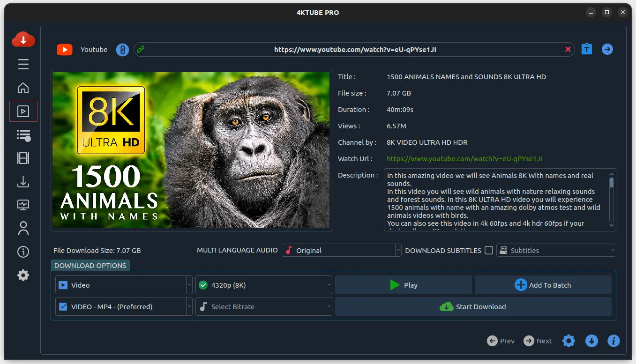Open the hamburger menu in sidebar
Viewport: 636px width, 364px height.
(23, 64)
